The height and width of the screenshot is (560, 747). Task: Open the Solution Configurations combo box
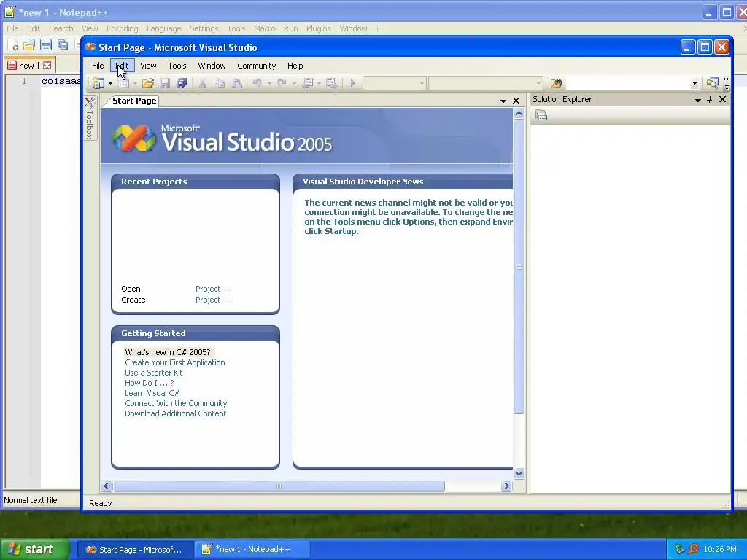[395, 83]
